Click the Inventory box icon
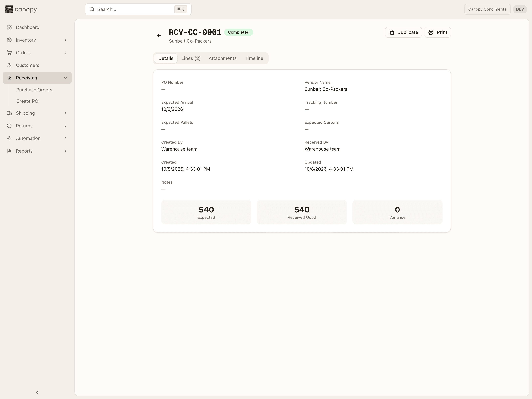 (9, 40)
